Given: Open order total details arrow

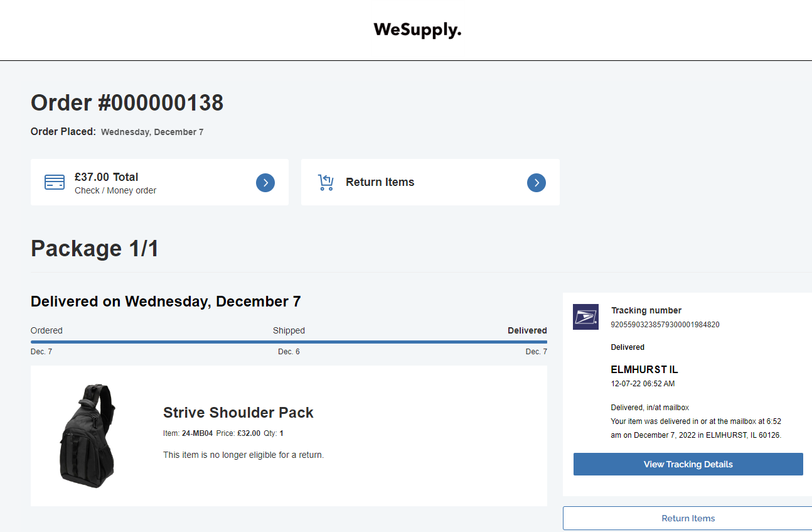Looking at the screenshot, I should (265, 183).
